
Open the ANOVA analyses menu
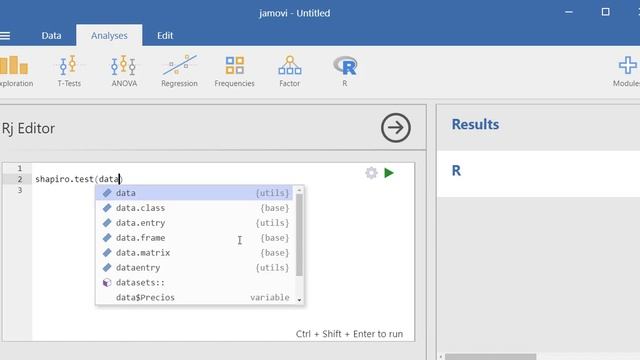tap(124, 71)
